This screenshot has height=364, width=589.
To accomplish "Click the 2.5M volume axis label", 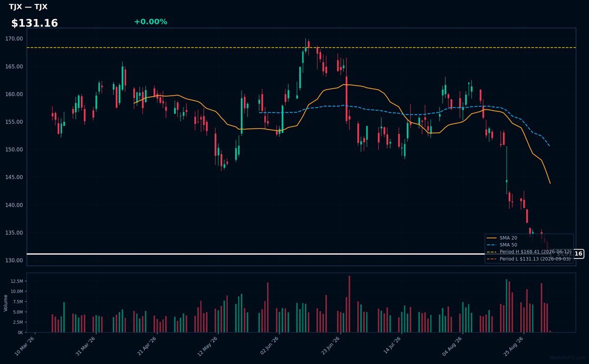I will pyautogui.click(x=18, y=322).
